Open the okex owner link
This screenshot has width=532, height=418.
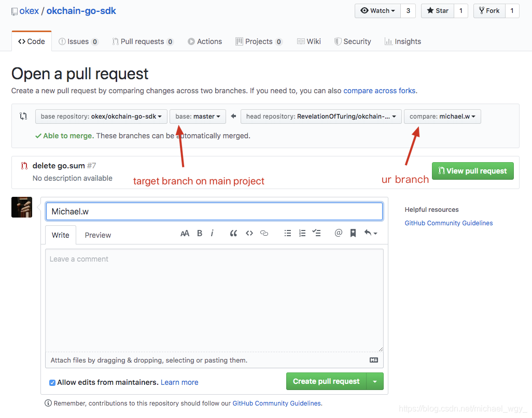(x=29, y=11)
